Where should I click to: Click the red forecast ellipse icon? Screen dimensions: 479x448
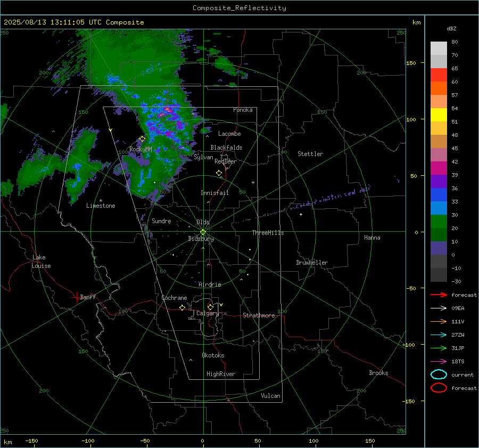tap(439, 388)
